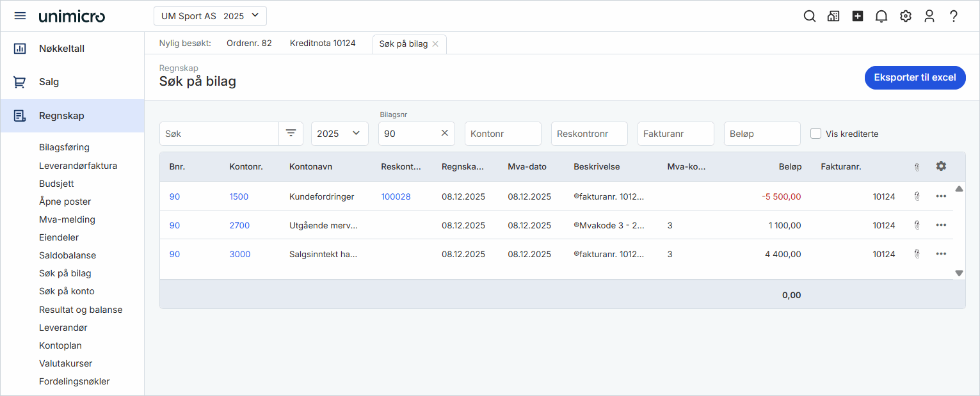Click the user profile icon

click(x=929, y=17)
